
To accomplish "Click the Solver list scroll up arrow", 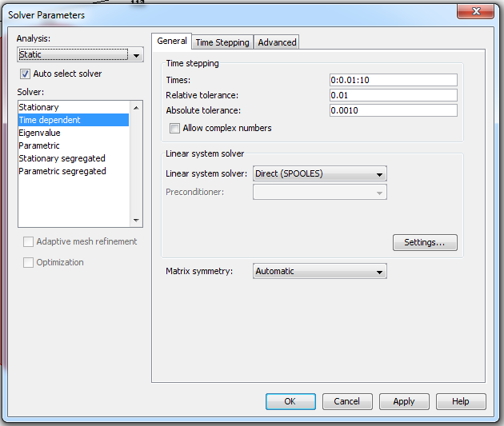I will click(136, 108).
